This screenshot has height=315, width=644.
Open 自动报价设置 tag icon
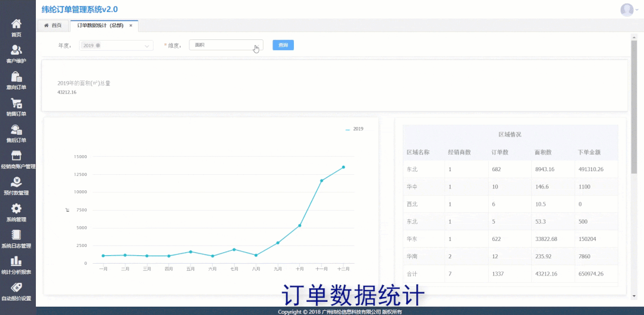(17, 287)
